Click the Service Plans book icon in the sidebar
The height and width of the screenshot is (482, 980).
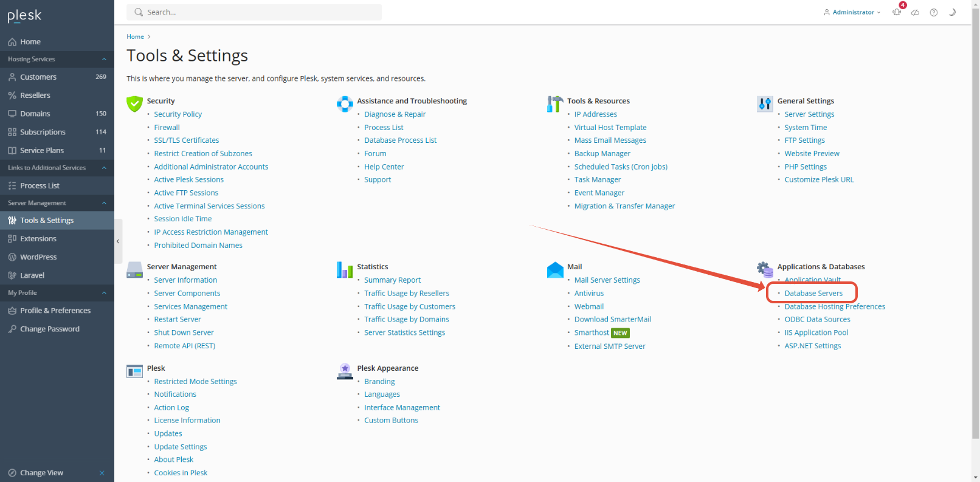coord(12,150)
